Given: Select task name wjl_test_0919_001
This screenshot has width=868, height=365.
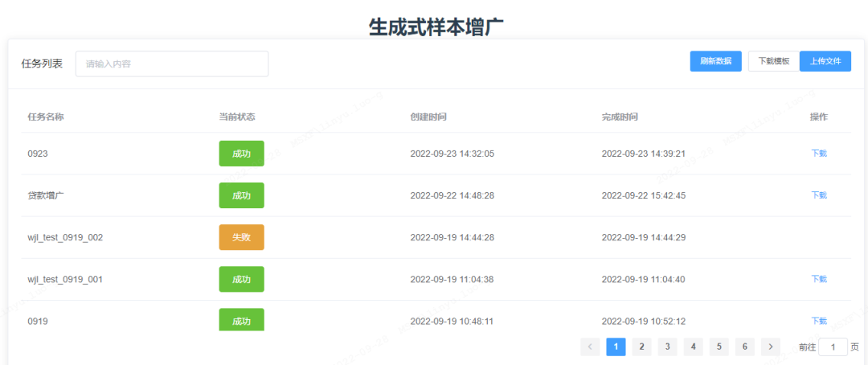Looking at the screenshot, I should pyautogui.click(x=65, y=279).
